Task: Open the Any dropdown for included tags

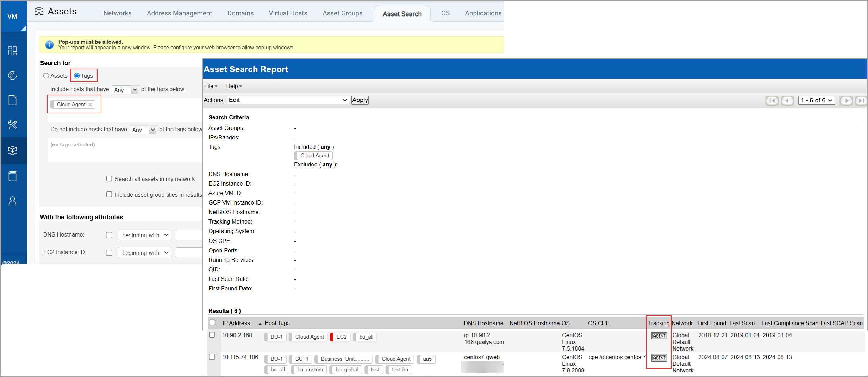Action: point(125,90)
